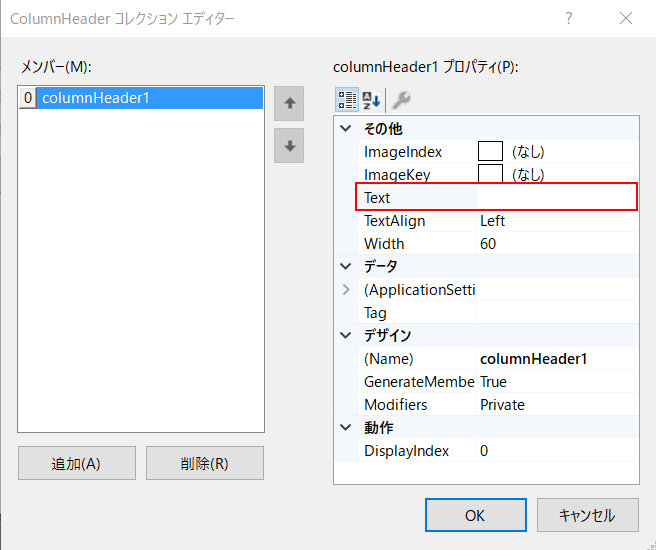Click the Width property label
This screenshot has width=656, height=550.
(x=384, y=243)
